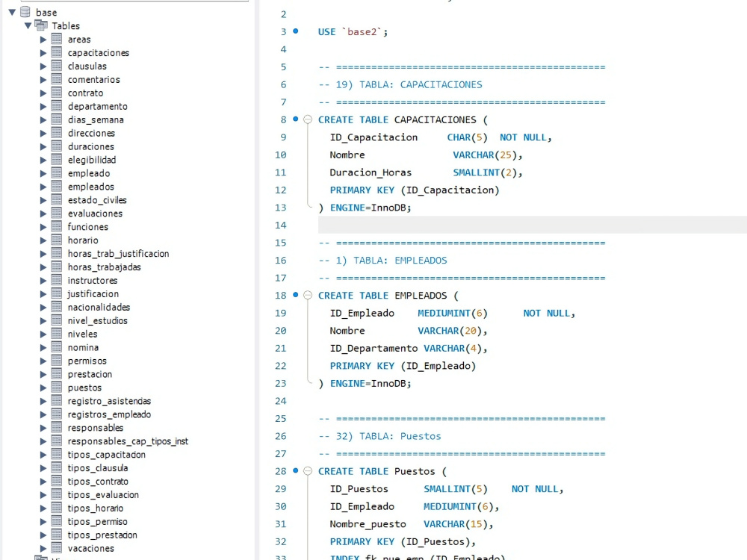Click the duraciones table icon
Viewport: 747px width, 560px height.
pyautogui.click(x=57, y=146)
